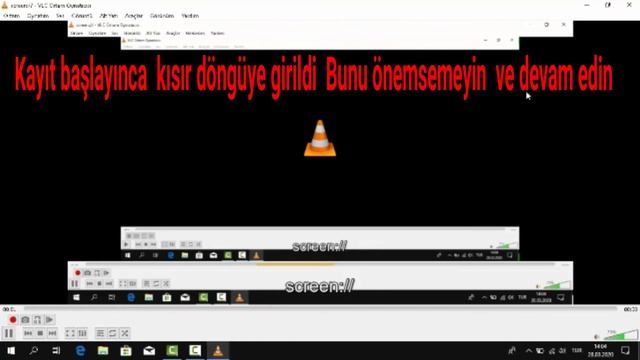
Task: Click the battery tray icon
Action: click(540, 351)
